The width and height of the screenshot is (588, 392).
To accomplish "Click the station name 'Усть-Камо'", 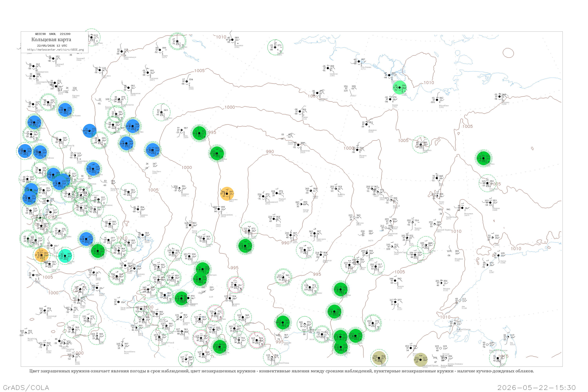I will click(x=156, y=171).
